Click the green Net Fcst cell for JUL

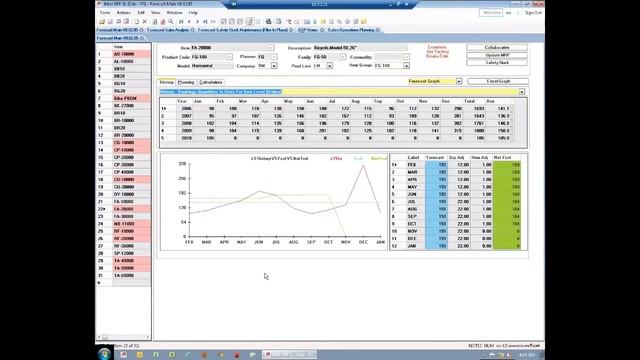click(x=507, y=202)
